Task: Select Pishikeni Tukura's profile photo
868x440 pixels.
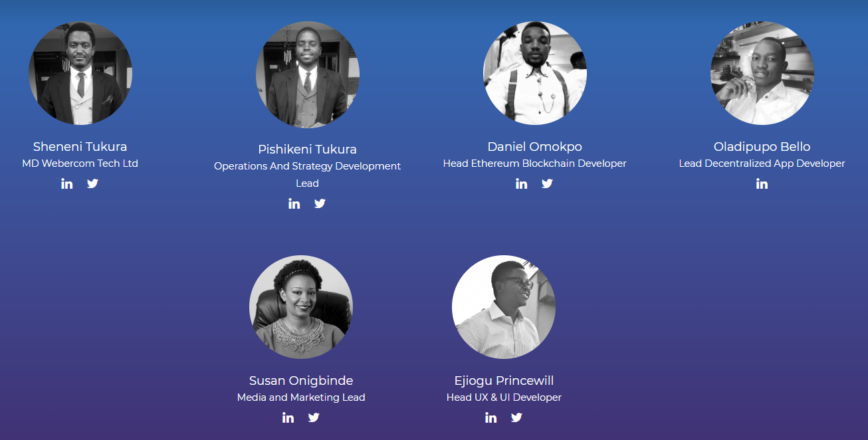Action: coord(308,74)
